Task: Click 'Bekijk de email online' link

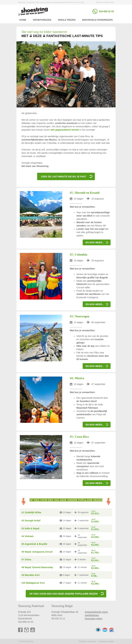Action: (x=105, y=2)
